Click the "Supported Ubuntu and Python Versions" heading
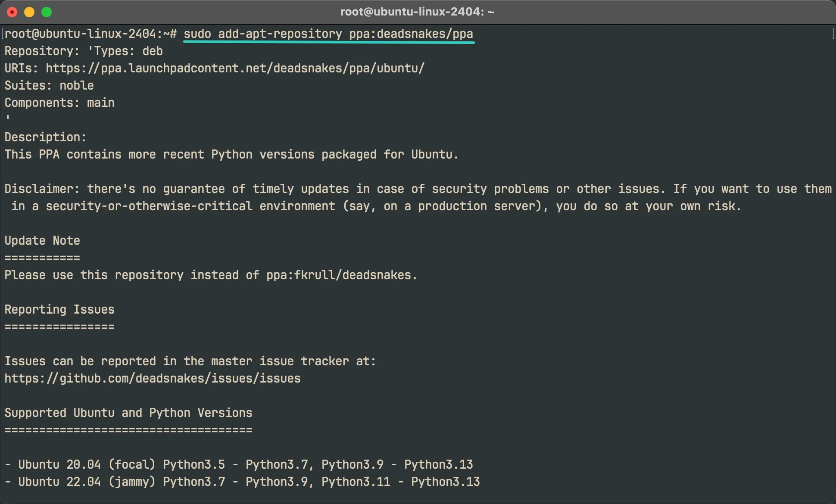The width and height of the screenshot is (836, 504). 128,413
